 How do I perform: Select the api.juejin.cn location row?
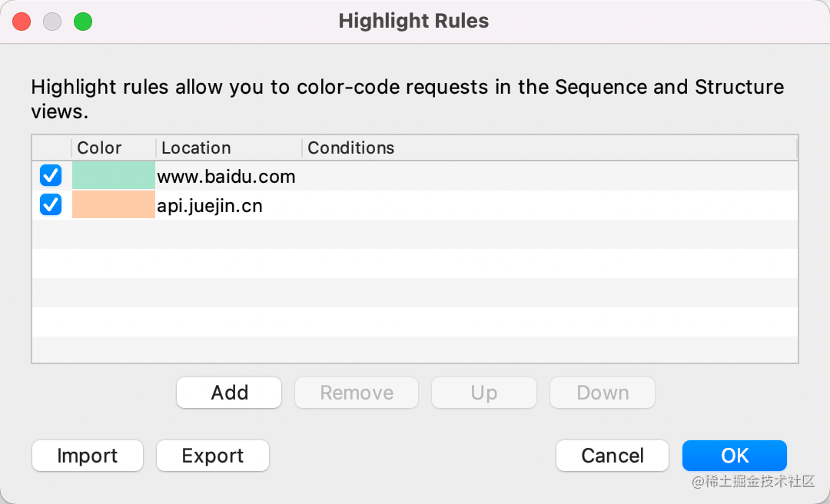pyautogui.click(x=210, y=206)
